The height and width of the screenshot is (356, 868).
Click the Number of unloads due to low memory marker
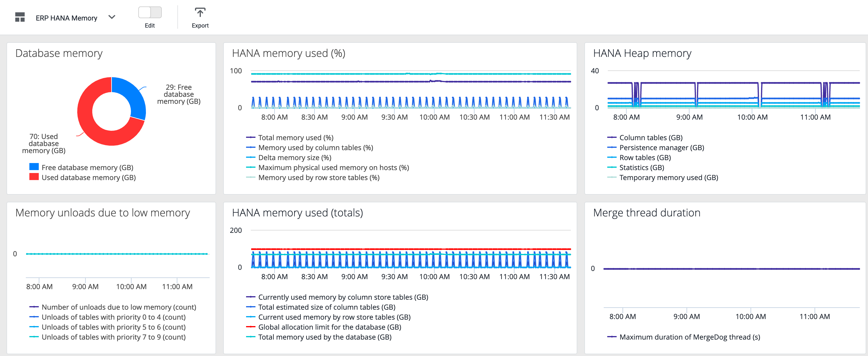tap(35, 307)
